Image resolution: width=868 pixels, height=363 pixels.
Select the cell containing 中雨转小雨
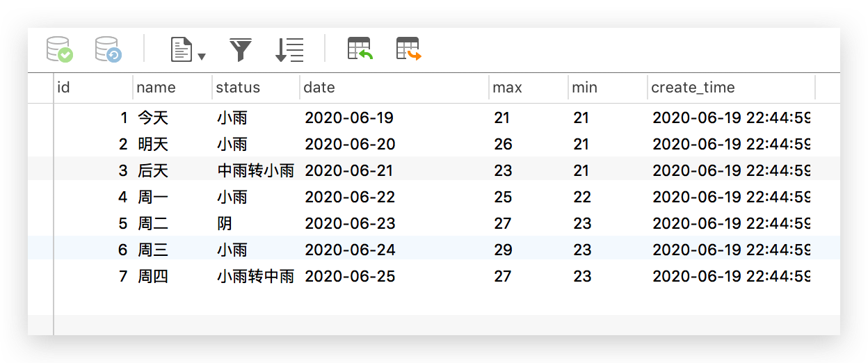(256, 170)
